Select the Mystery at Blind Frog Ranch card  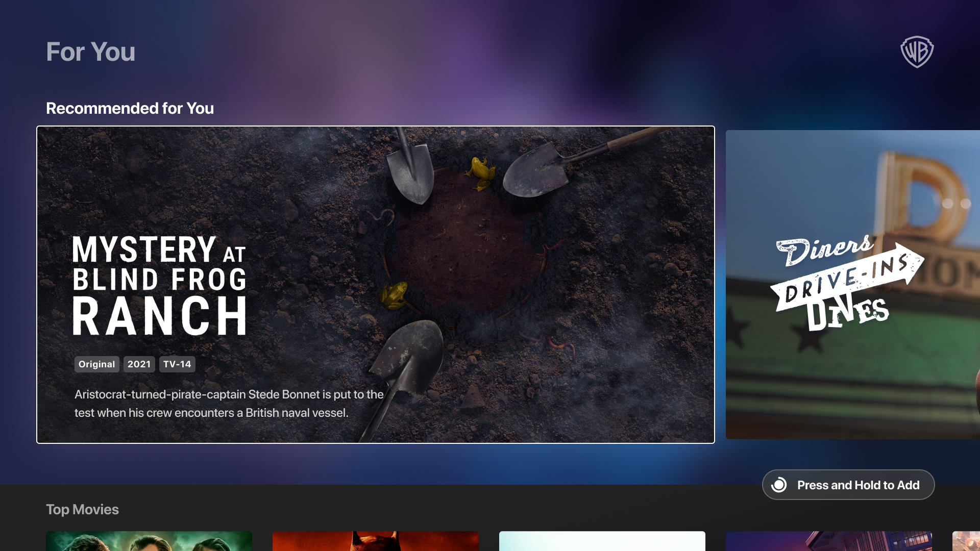[376, 285]
